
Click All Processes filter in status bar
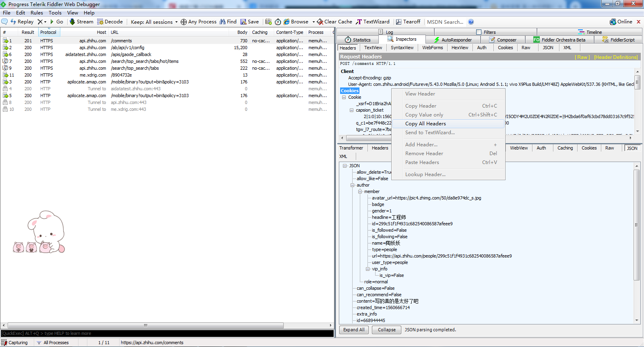coord(53,343)
